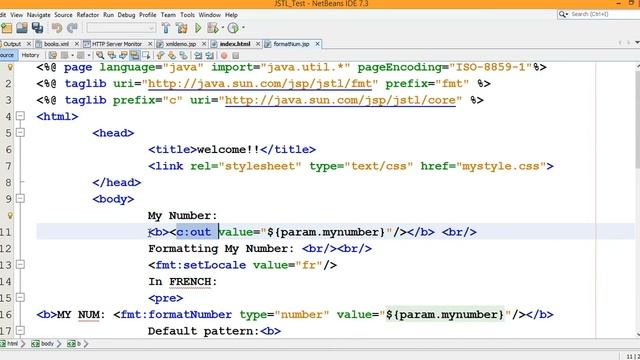Click the editor Back navigation icon
The image size is (640, 360).
point(64,55)
